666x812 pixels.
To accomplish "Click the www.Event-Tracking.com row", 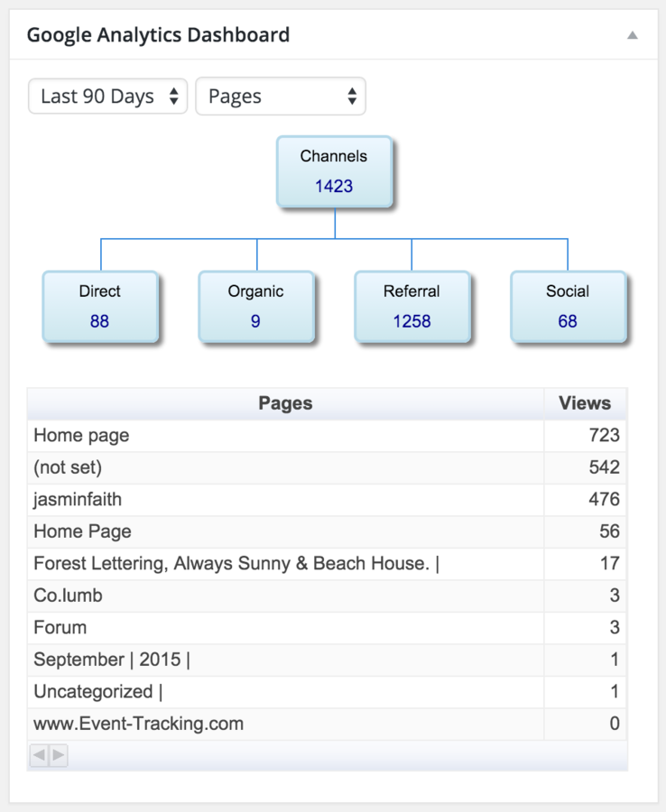I will click(x=327, y=724).
